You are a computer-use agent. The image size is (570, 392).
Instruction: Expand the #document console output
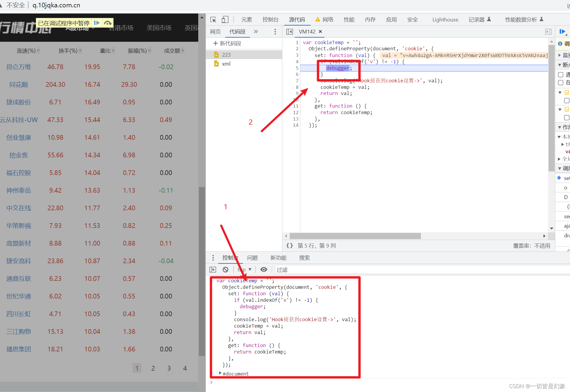[x=220, y=373]
